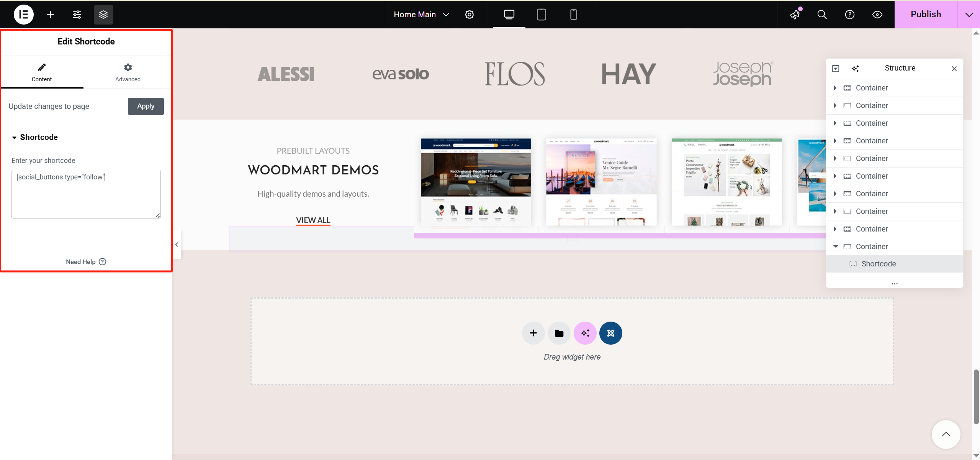Open Add Element plus icon in top bar
The height and width of the screenshot is (460, 980).
click(50, 15)
